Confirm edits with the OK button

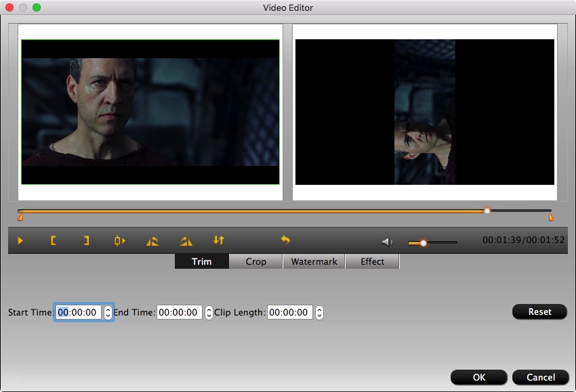click(x=478, y=377)
